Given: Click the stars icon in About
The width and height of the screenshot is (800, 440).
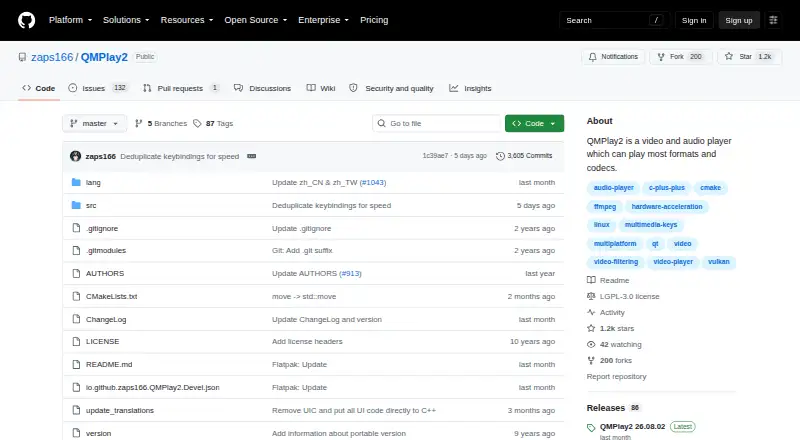Looking at the screenshot, I should pos(591,328).
